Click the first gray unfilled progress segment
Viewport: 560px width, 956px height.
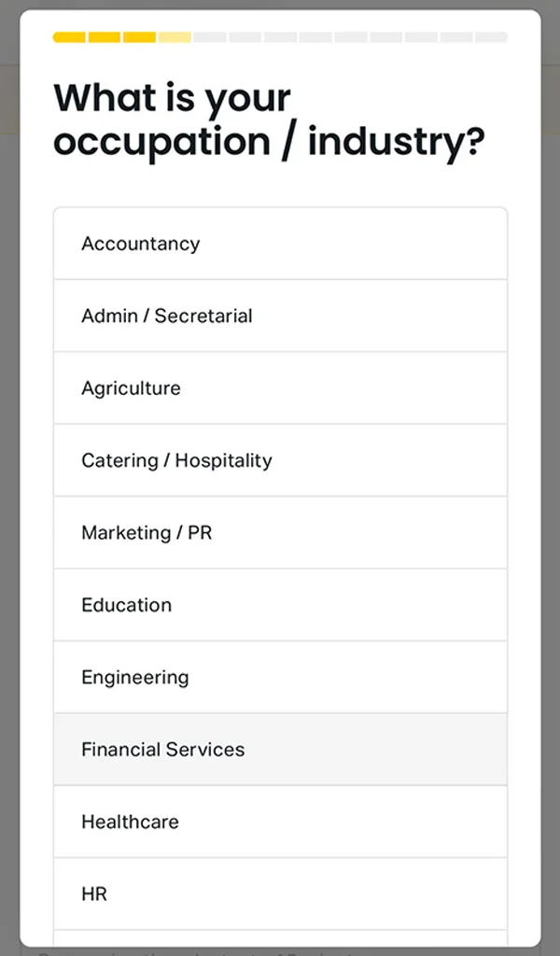pyautogui.click(x=211, y=36)
